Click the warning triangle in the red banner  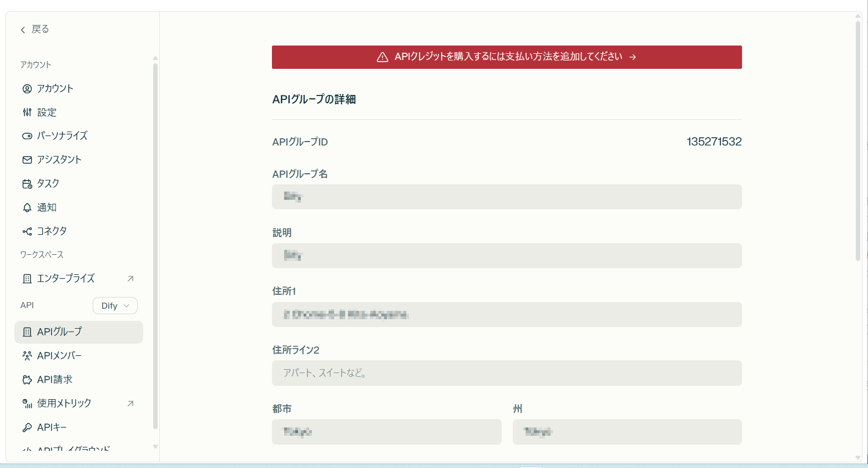pyautogui.click(x=382, y=57)
